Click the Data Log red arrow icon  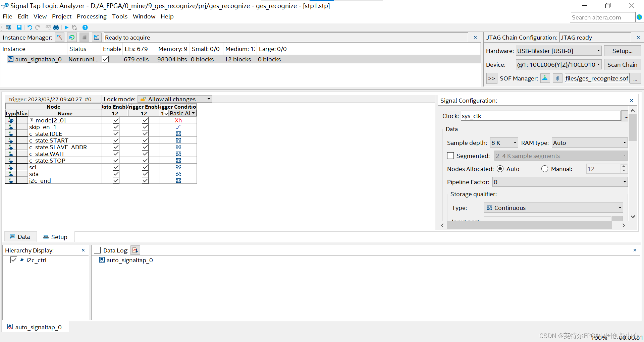[x=135, y=250]
